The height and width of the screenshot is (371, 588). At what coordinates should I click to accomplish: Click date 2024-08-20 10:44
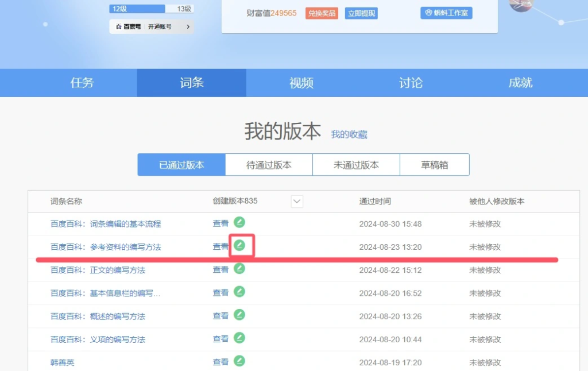click(390, 339)
